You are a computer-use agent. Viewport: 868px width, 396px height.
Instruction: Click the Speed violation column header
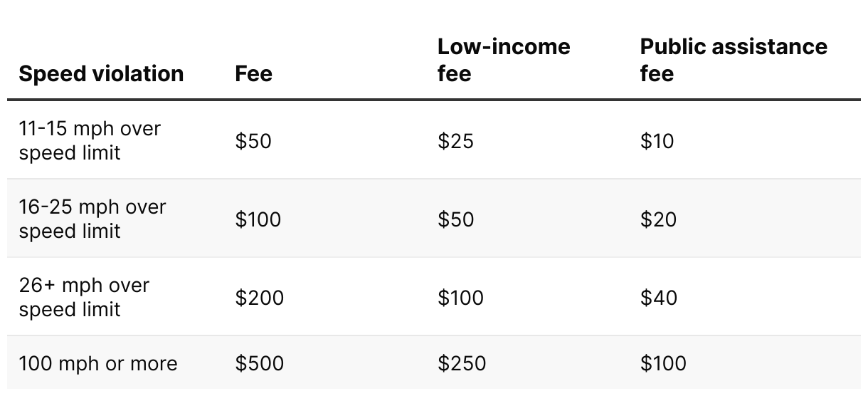click(101, 74)
